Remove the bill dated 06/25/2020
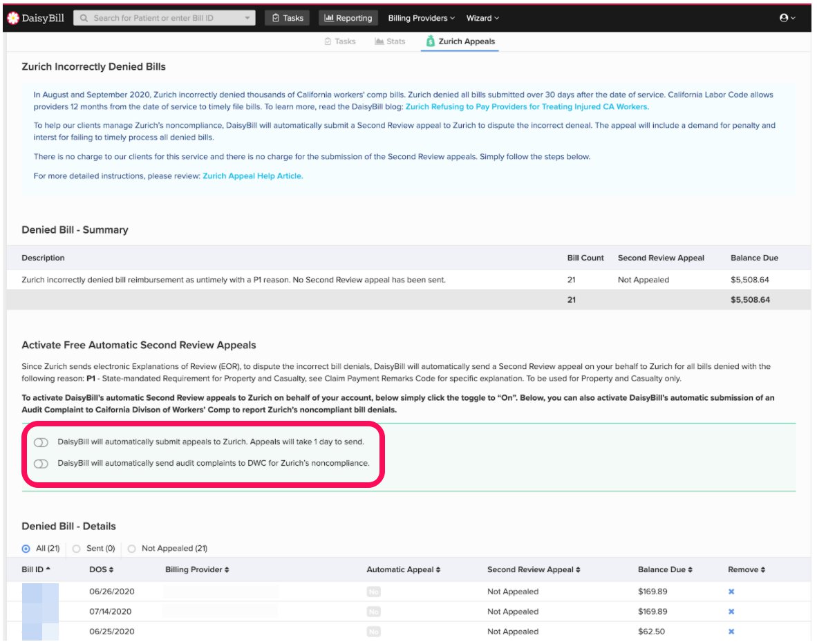The height and width of the screenshot is (644, 817). 731,632
